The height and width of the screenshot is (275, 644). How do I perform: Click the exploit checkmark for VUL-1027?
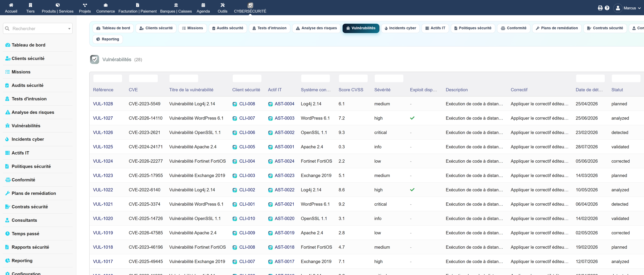[412, 118]
